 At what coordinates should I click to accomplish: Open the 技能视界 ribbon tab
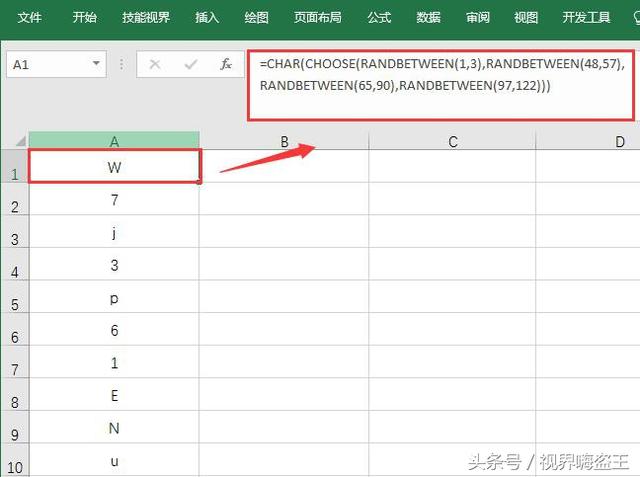146,17
